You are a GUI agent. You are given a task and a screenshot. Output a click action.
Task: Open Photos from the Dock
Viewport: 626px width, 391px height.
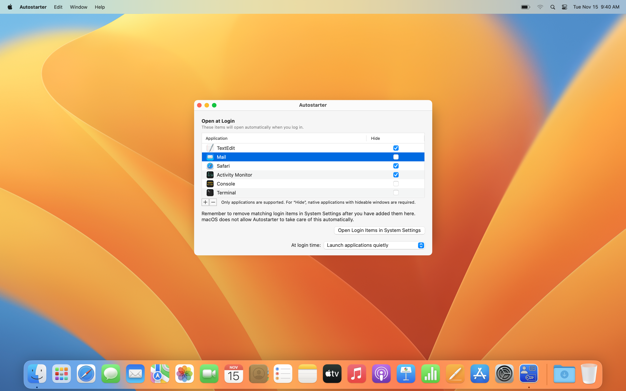pos(184,374)
